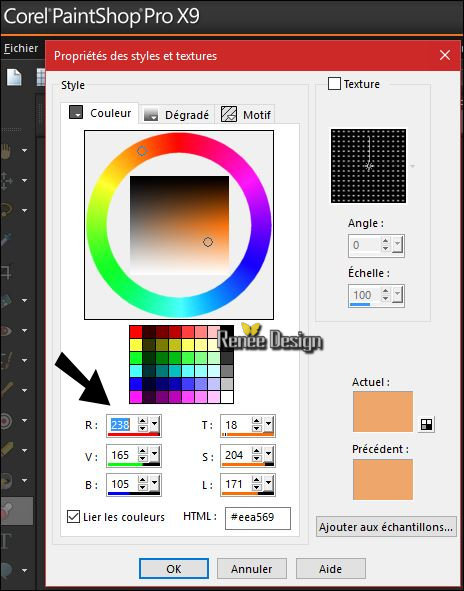This screenshot has width=464, height=591.
Task: Select the Move tool in sidebar
Action: [6, 180]
